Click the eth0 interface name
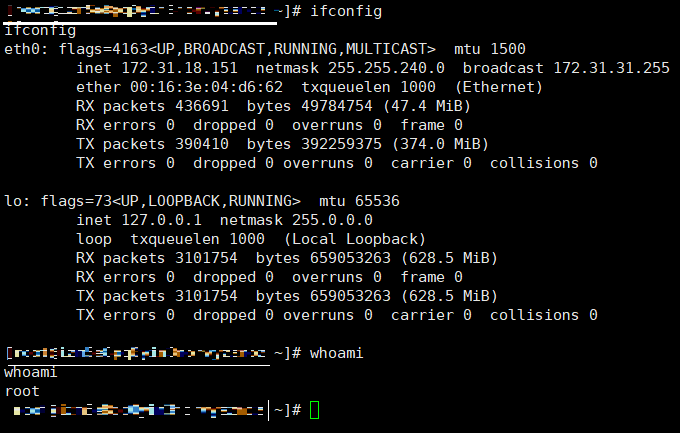The width and height of the screenshot is (680, 433). 26,49
